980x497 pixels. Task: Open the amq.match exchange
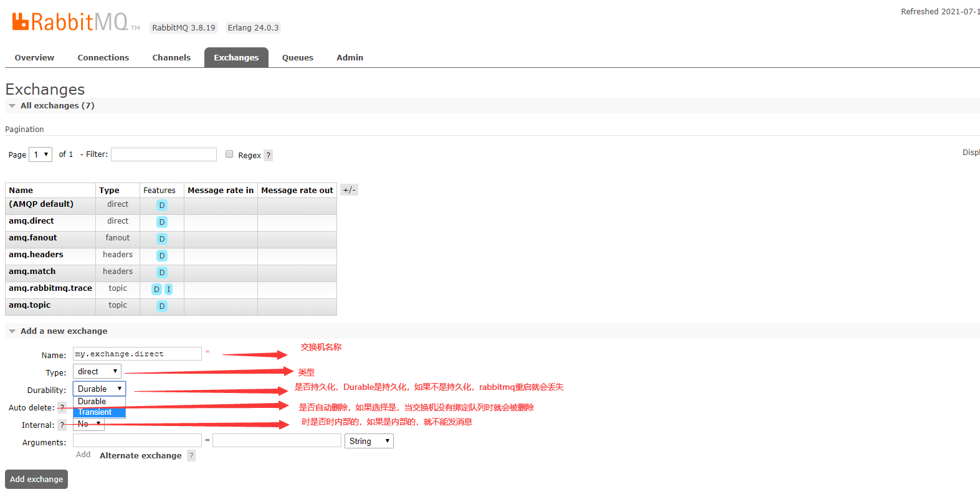tap(32, 272)
